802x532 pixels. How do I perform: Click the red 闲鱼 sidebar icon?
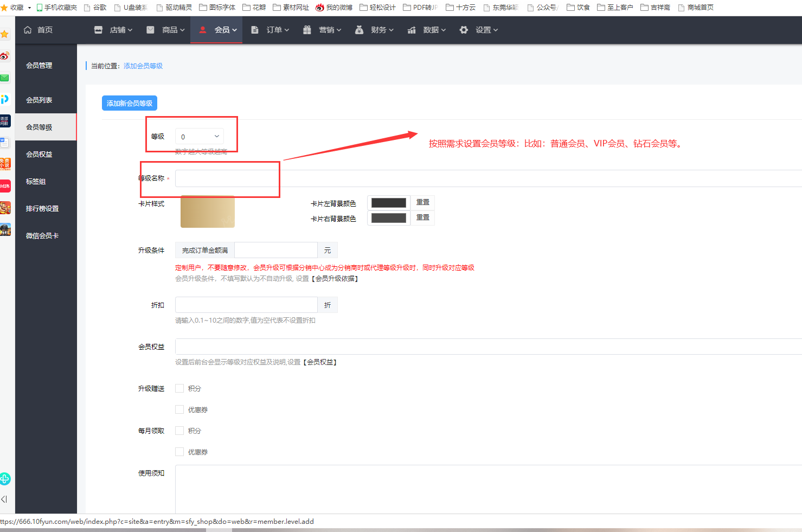(5, 186)
